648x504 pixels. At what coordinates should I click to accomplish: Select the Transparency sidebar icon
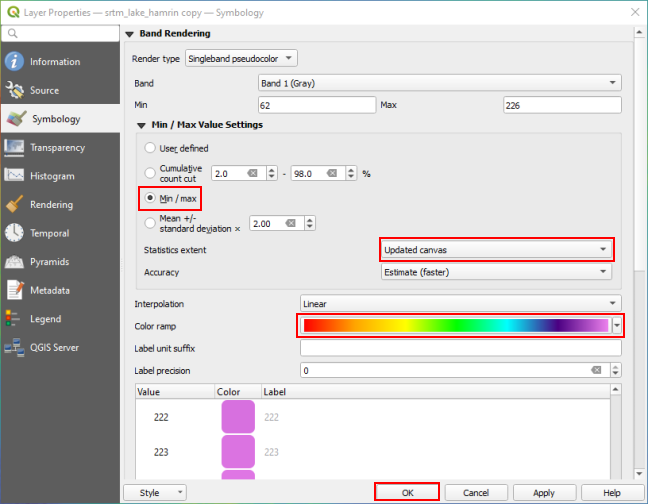pos(14,147)
